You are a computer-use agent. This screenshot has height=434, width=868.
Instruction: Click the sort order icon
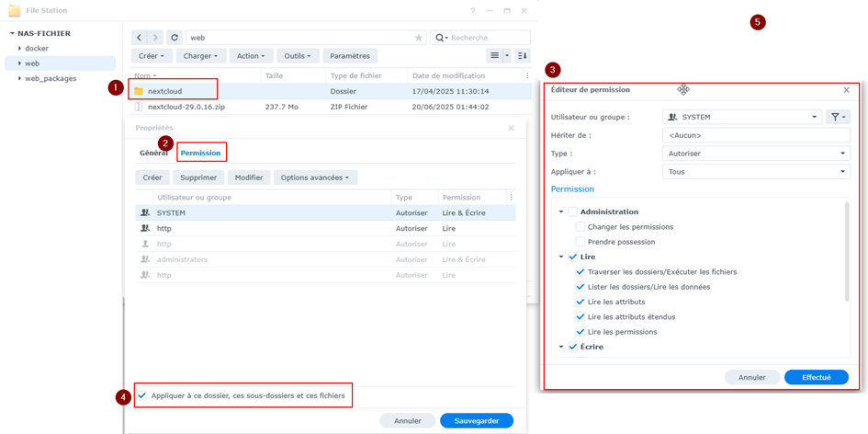(x=522, y=56)
